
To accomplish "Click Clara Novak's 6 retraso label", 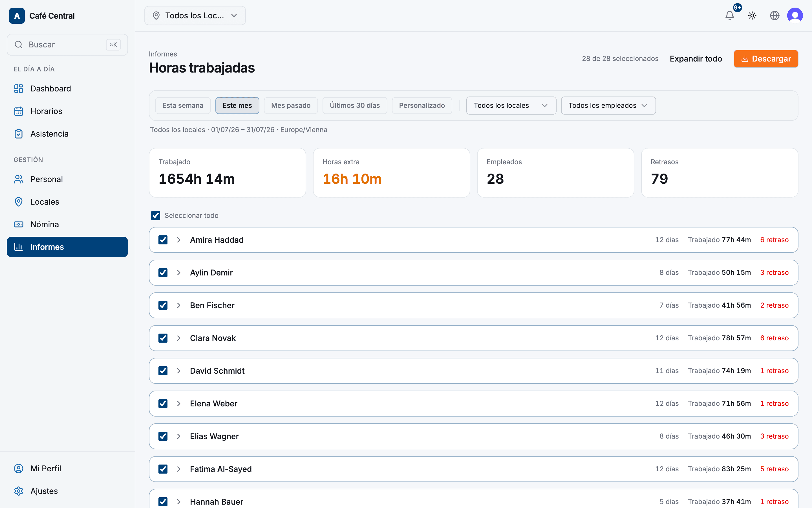I will pos(775,338).
